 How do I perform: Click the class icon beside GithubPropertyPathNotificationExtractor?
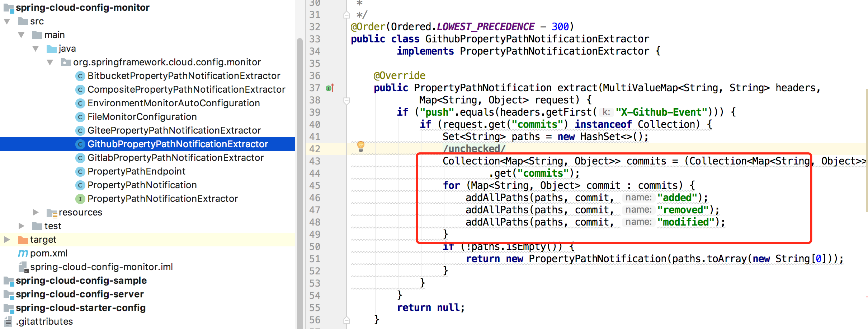click(x=80, y=144)
